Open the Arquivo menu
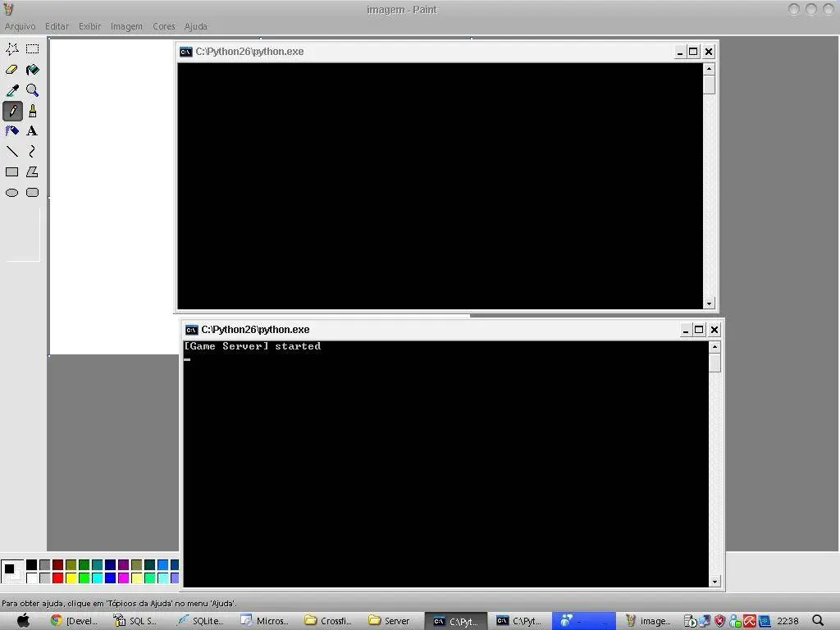This screenshot has width=840, height=630. coord(21,26)
